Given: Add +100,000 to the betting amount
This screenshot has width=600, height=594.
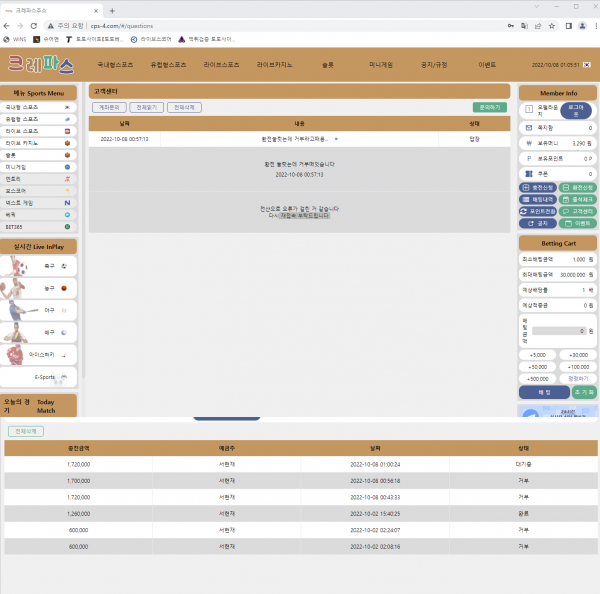Looking at the screenshot, I should [x=578, y=367].
